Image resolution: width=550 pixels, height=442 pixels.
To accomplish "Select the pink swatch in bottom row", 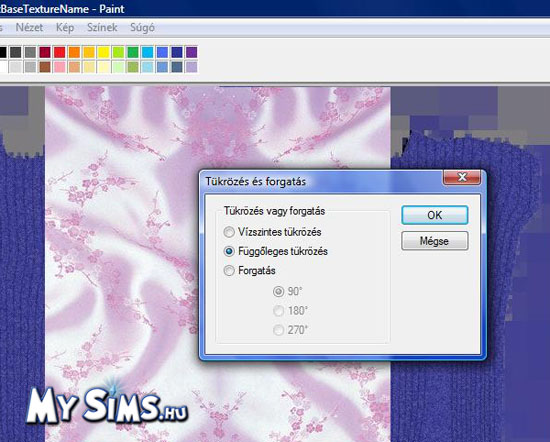I will 60,67.
